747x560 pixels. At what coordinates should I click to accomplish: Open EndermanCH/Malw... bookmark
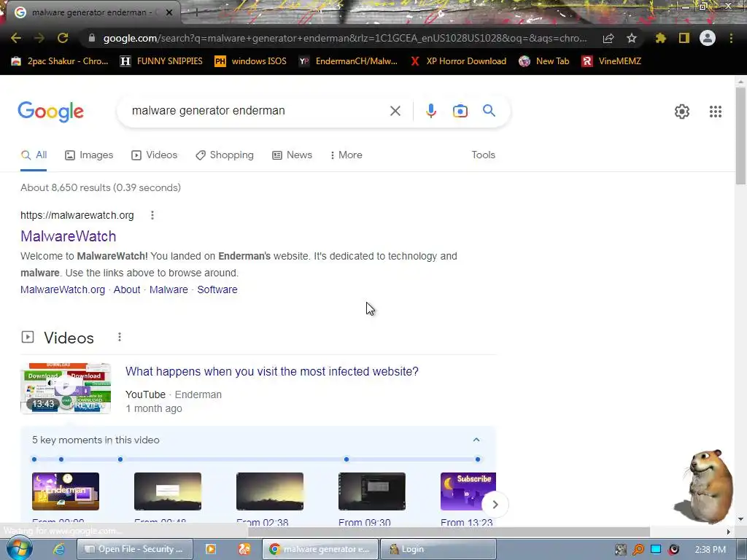348,61
